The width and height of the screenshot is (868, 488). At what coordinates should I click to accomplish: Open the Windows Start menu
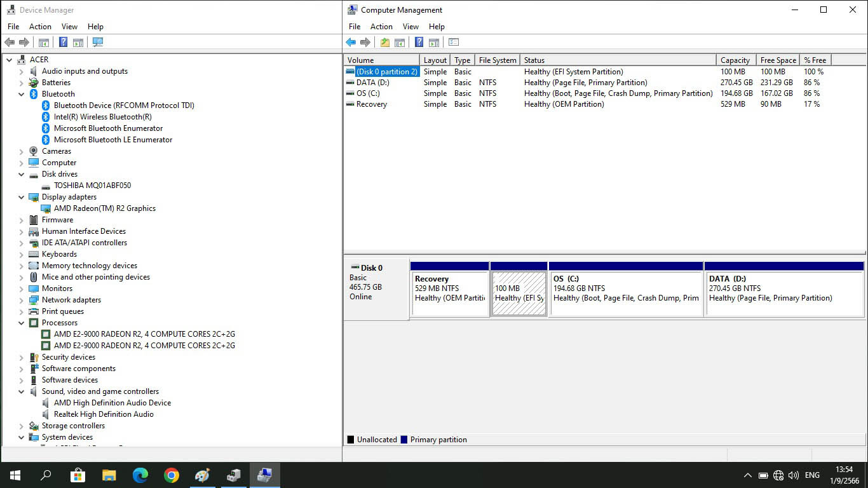pos(15,475)
